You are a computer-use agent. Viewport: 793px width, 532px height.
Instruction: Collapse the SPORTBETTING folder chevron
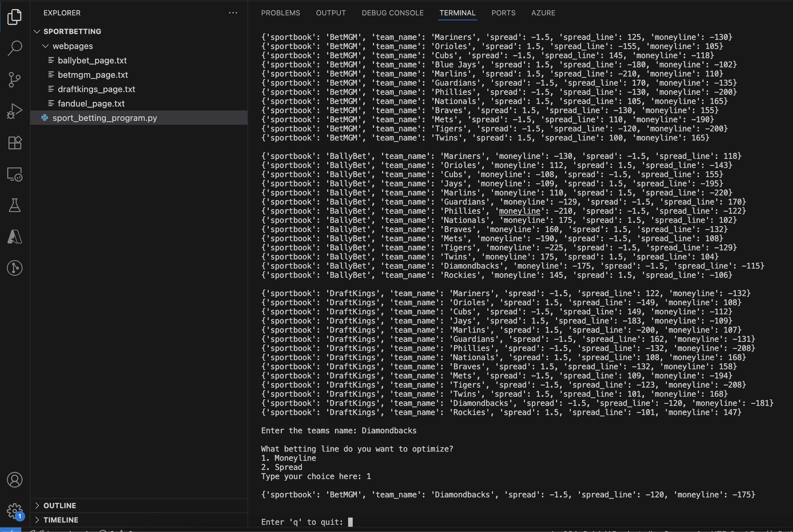(x=37, y=31)
